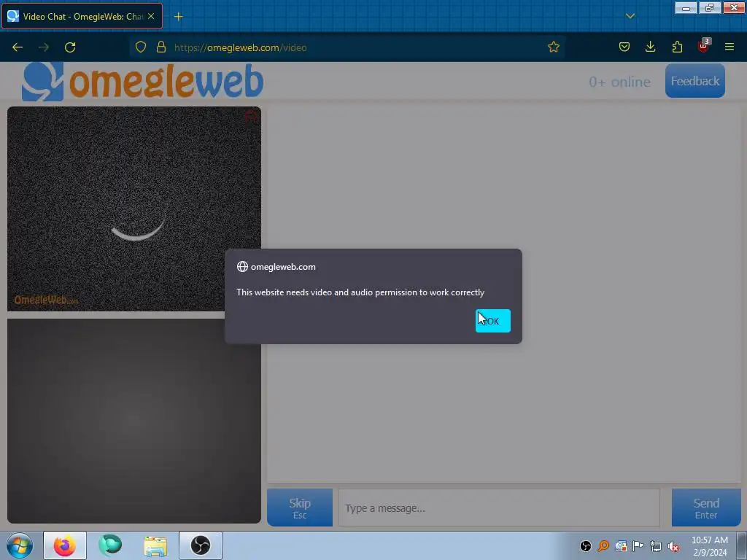Click the 0+ online text
Viewport: 747px width, 560px height.
pyautogui.click(x=619, y=82)
